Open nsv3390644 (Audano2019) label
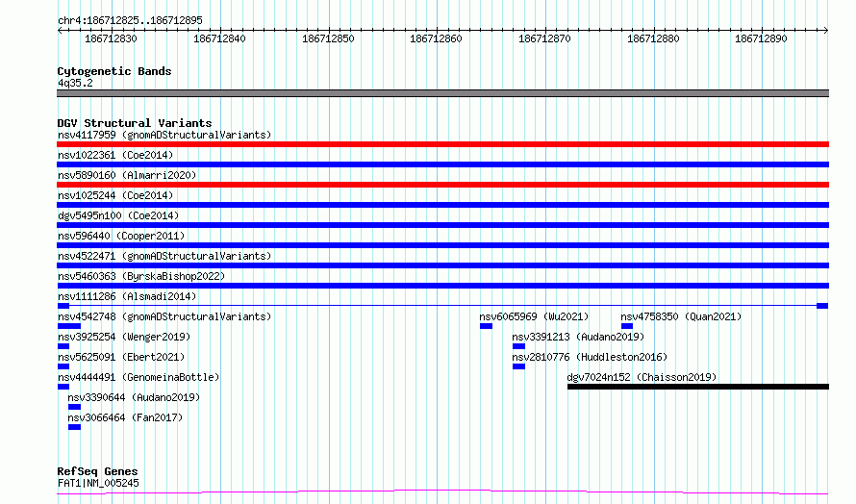Viewport: 856px width, 504px height. [x=134, y=397]
